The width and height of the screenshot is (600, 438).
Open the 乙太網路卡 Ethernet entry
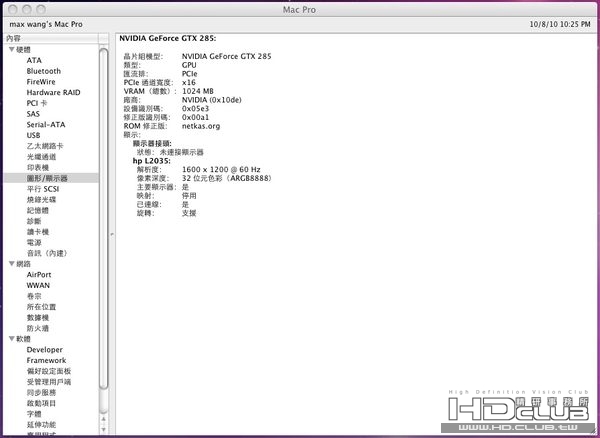tap(45, 146)
